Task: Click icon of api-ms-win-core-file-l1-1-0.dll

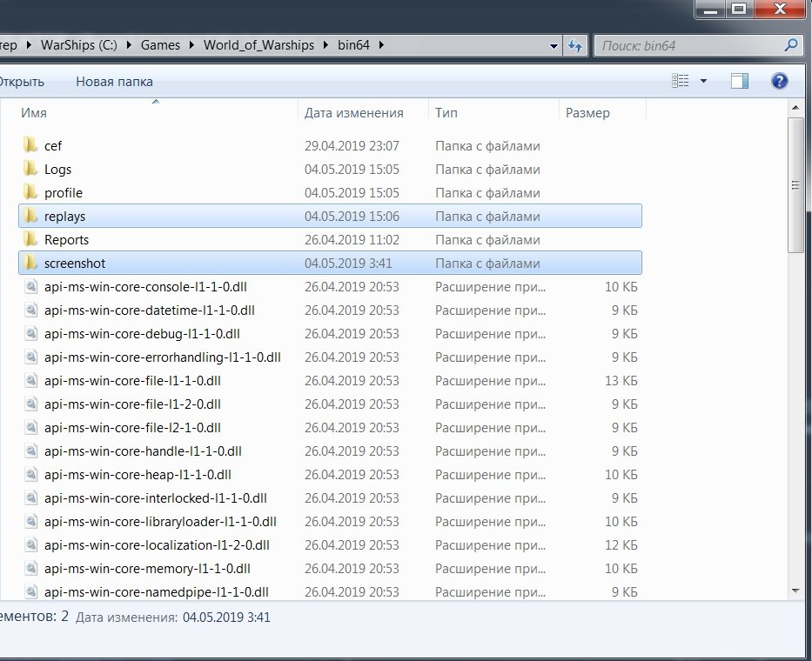Action: (x=31, y=380)
